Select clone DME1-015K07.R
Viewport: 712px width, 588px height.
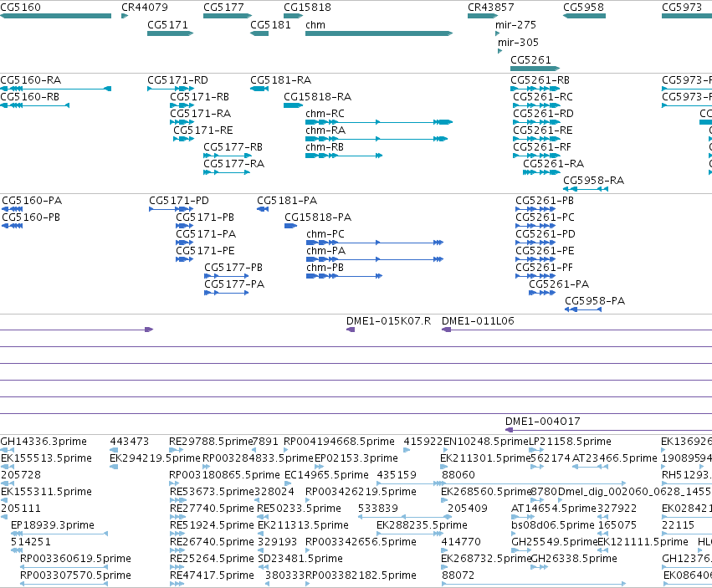[x=388, y=321]
